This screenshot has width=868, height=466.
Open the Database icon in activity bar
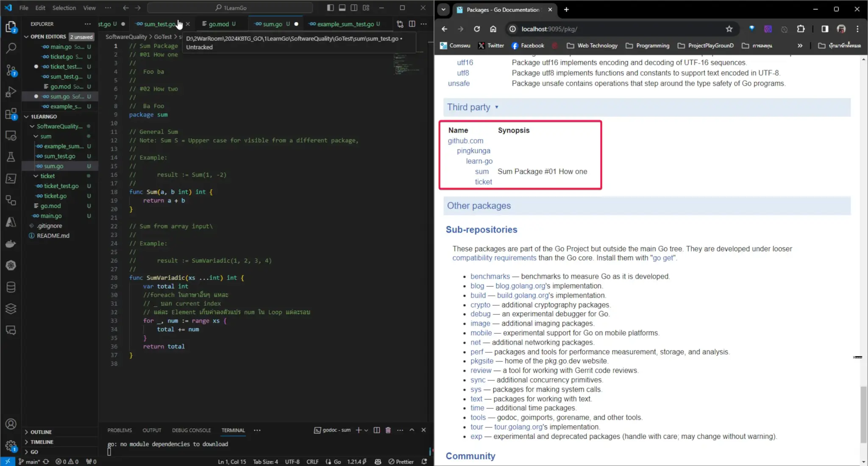(11, 287)
